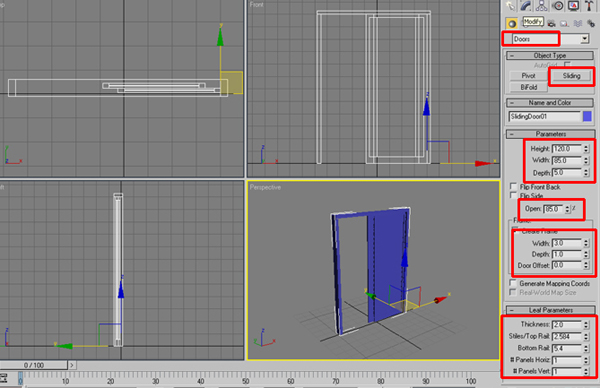Select the Systems gears category icon
The width and height of the screenshot is (600, 388).
591,23
